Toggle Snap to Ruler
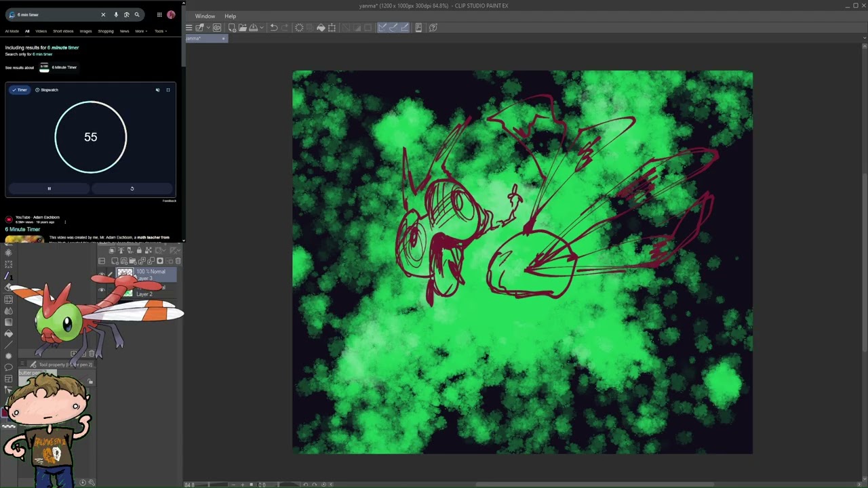 coord(382,28)
